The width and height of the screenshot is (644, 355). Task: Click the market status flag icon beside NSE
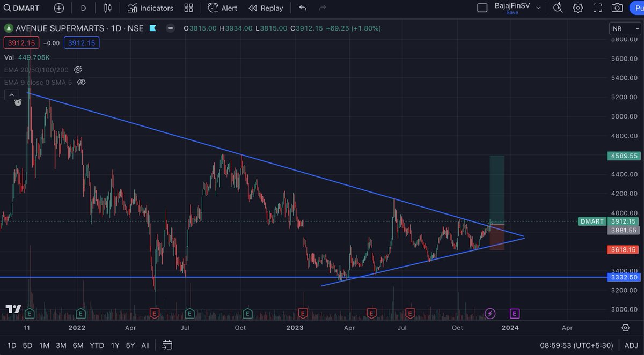(x=153, y=28)
